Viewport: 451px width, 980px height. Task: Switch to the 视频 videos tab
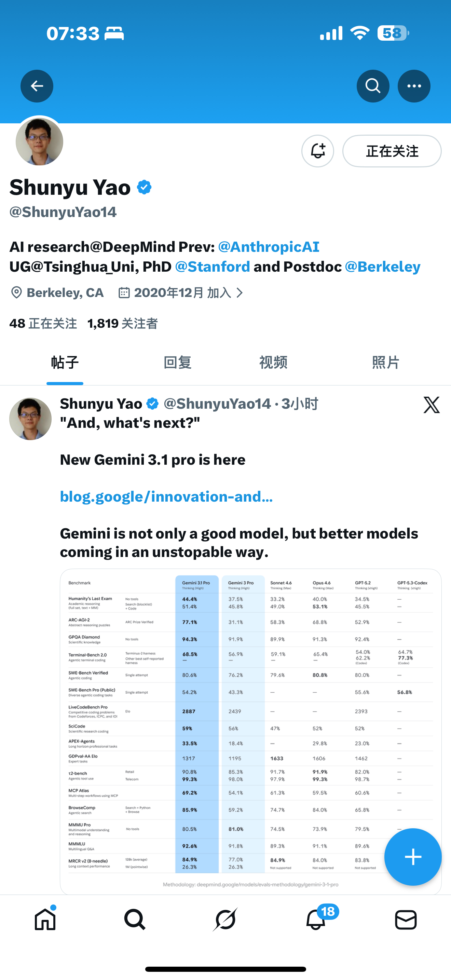point(273,363)
